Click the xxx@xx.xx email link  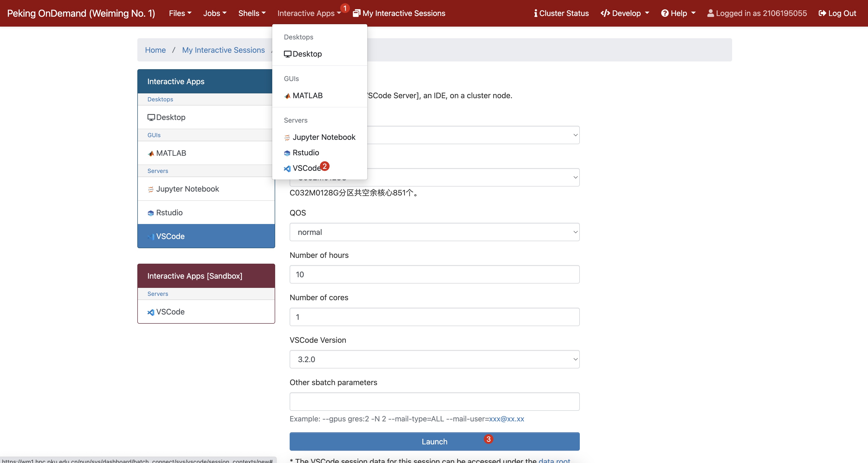pyautogui.click(x=507, y=419)
